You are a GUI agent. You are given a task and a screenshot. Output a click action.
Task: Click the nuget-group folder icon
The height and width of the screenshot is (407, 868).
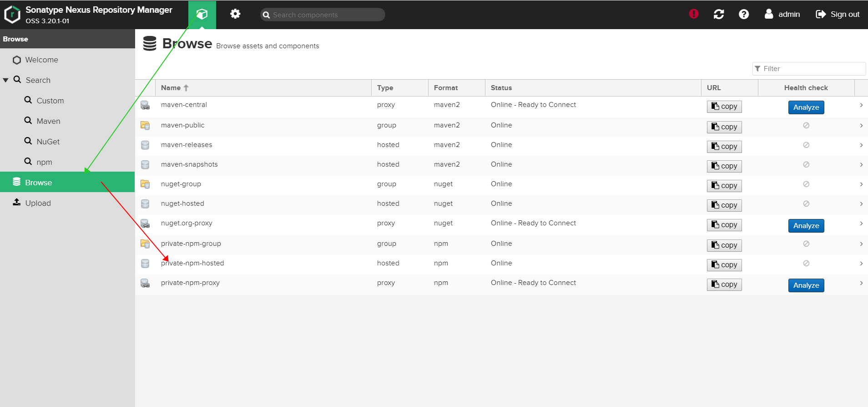click(x=145, y=184)
